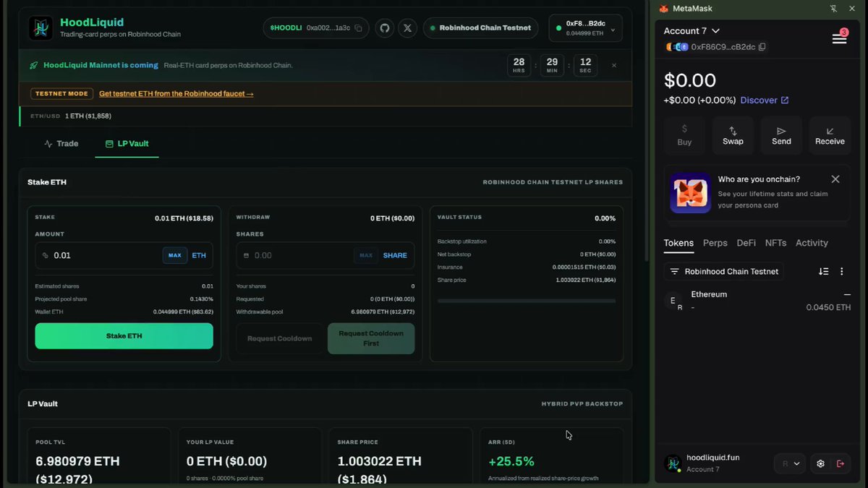Open the HoodLiquid GitHub repository icon
This screenshot has width=868, height=488.
(x=385, y=28)
